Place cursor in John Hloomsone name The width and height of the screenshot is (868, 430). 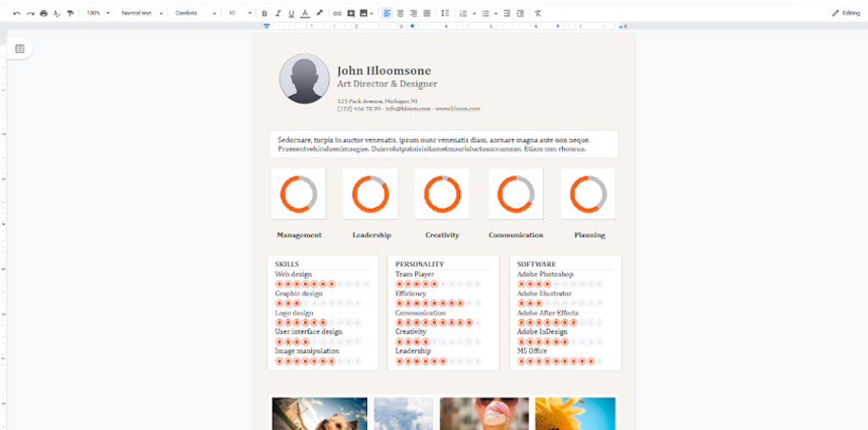[x=384, y=70]
